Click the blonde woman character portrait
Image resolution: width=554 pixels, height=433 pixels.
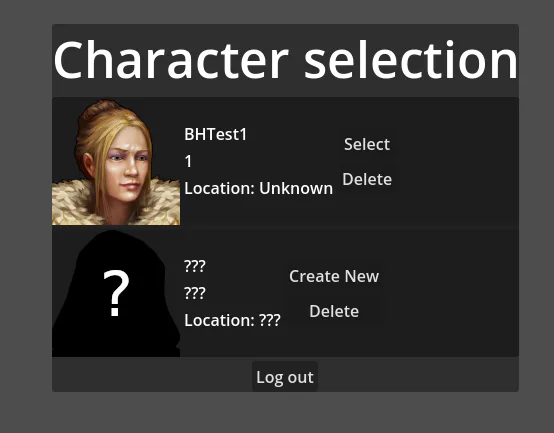[x=116, y=162]
